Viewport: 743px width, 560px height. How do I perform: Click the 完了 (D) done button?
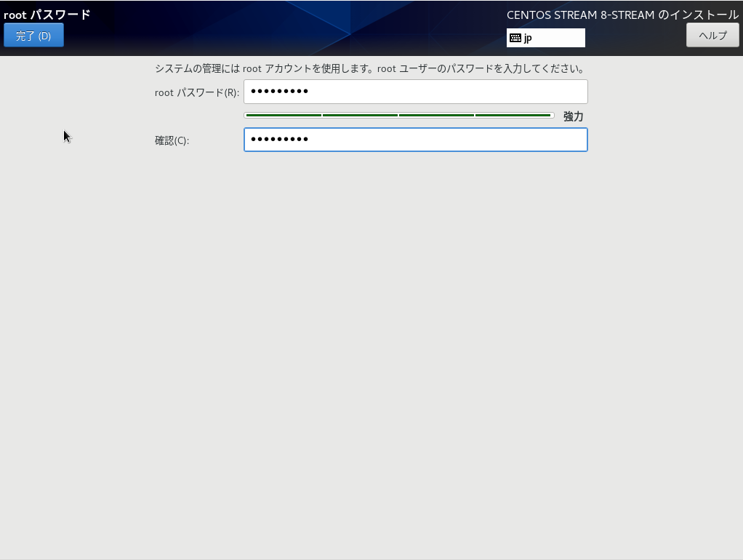33,36
